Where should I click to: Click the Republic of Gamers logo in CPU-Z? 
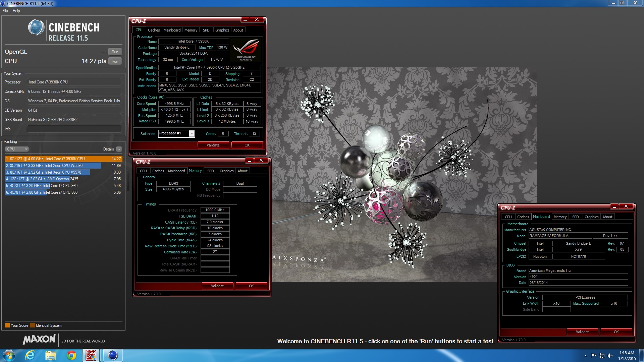(x=247, y=50)
